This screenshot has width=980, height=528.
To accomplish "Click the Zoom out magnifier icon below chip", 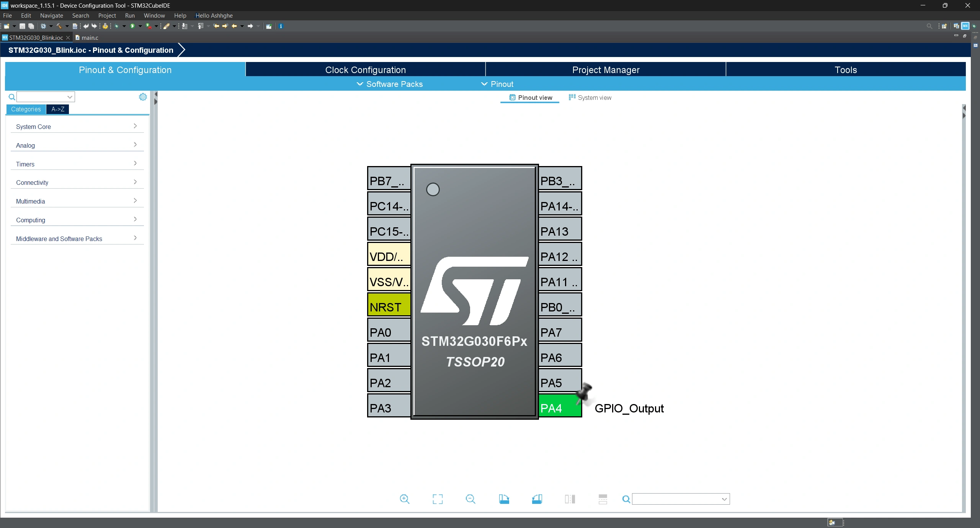I will pyautogui.click(x=470, y=499).
